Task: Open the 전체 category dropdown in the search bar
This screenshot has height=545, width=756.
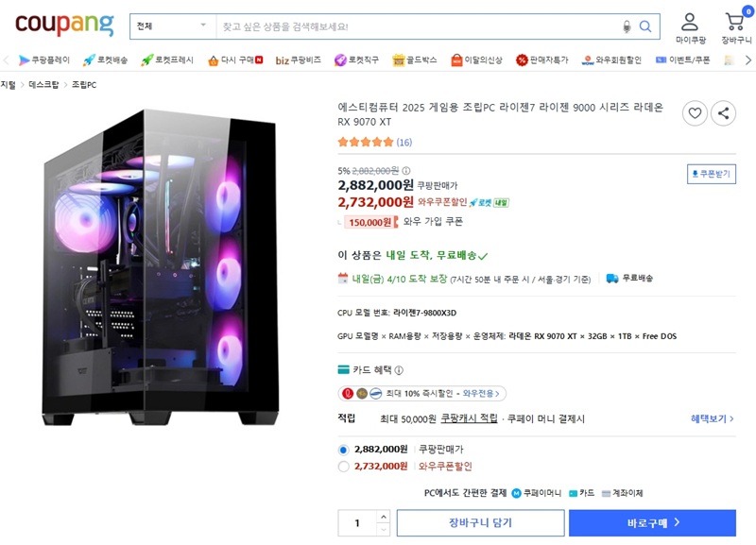Action: point(173,26)
